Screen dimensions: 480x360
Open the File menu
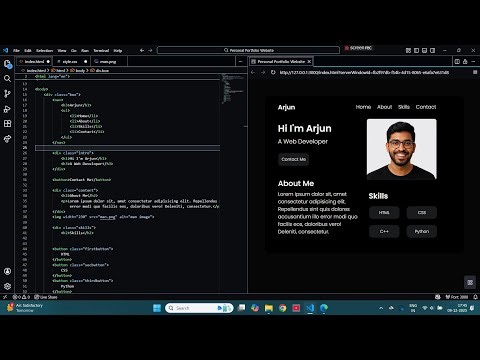pyautogui.click(x=16, y=51)
